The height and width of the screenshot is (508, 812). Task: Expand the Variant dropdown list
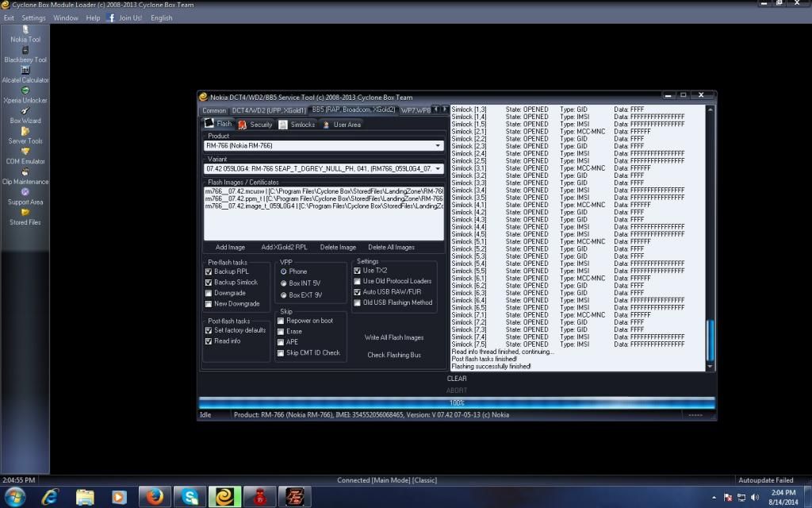[x=439, y=168]
